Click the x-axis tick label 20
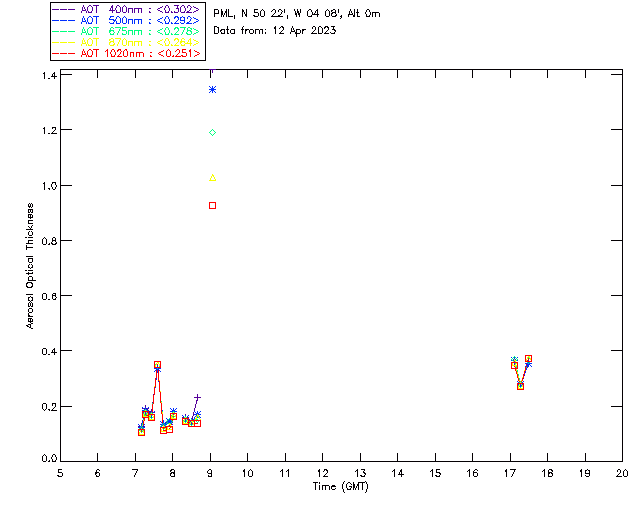The width and height of the screenshot is (640, 512). [622, 473]
